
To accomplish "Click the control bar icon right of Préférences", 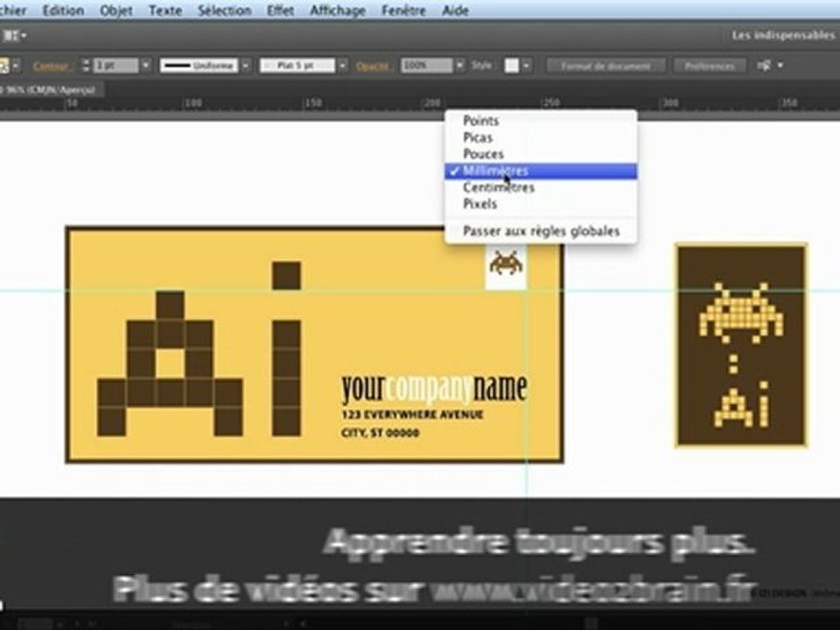I will pos(764,66).
